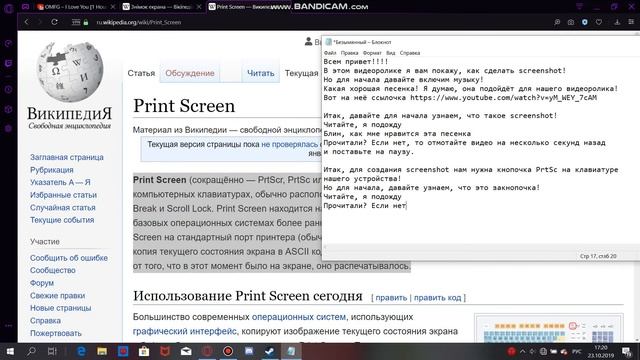Click the РУС language indicator

(x=577, y=351)
